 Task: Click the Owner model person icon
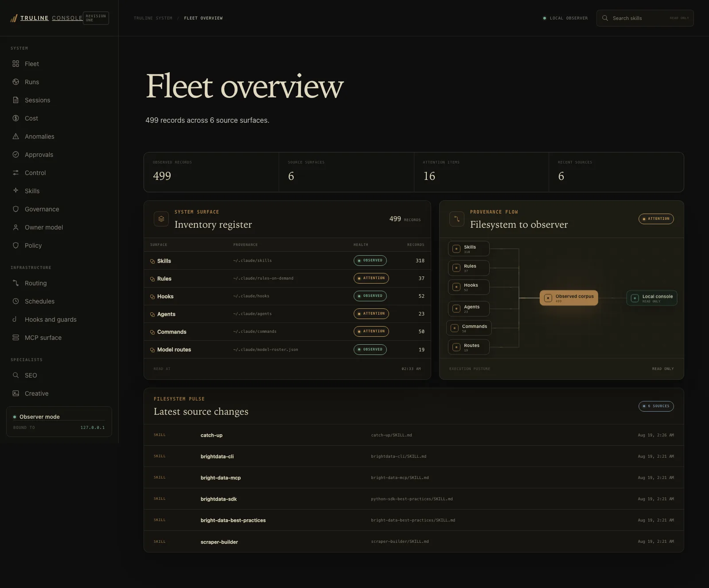coord(16,227)
